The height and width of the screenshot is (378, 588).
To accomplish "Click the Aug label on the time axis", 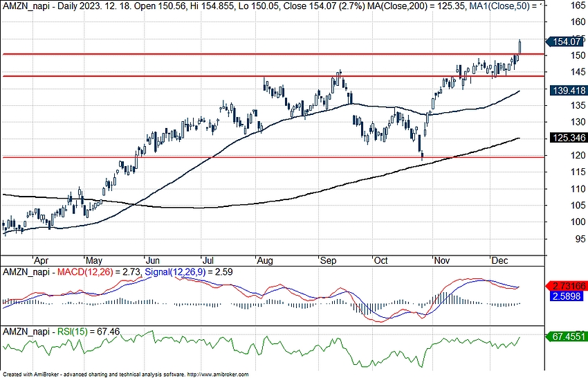I will [x=265, y=260].
